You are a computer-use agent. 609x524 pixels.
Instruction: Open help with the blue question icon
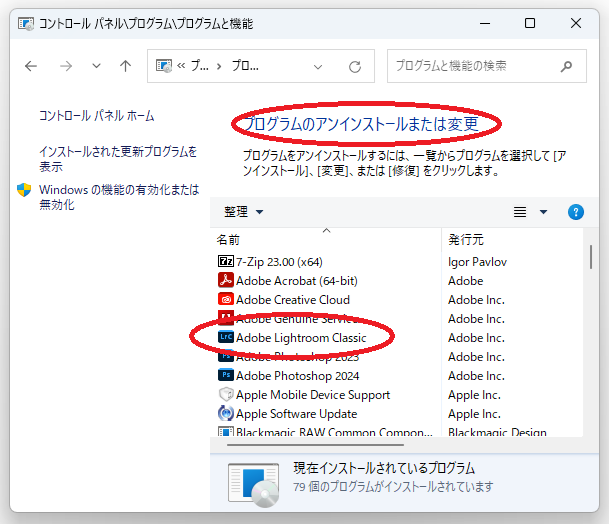576,212
